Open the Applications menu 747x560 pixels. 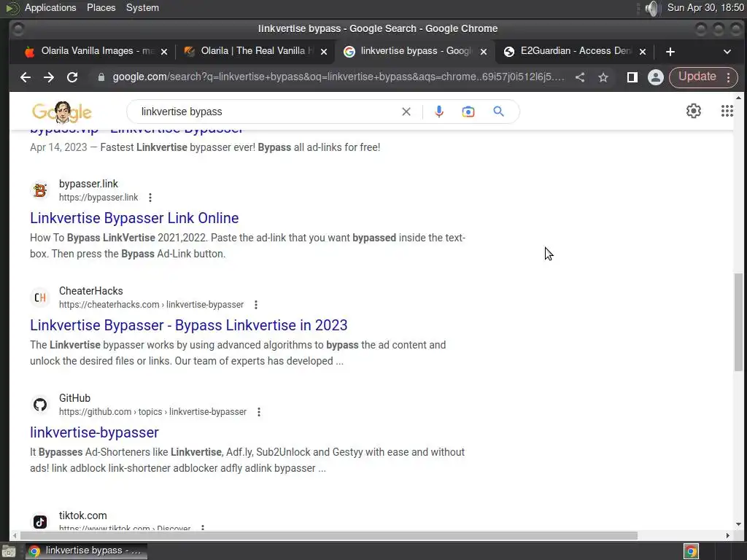coord(50,7)
